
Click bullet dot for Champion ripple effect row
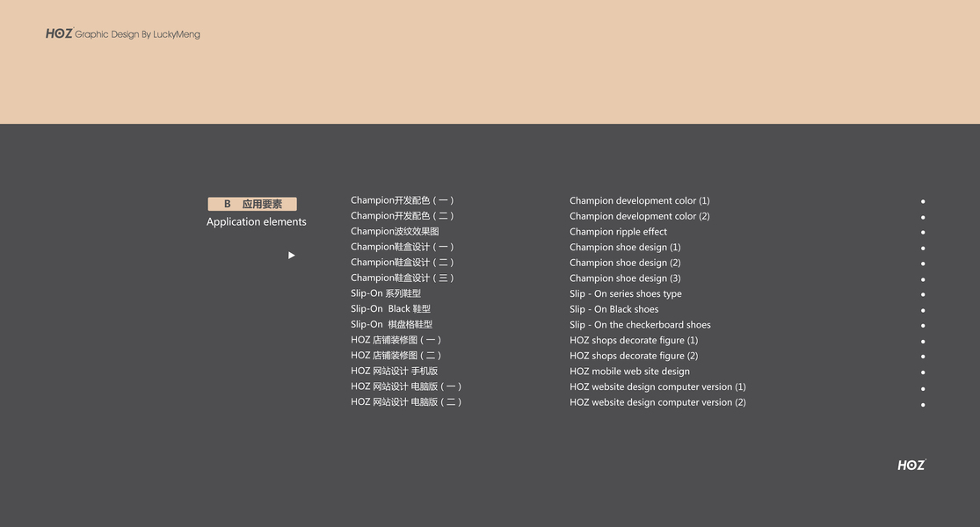(x=923, y=232)
